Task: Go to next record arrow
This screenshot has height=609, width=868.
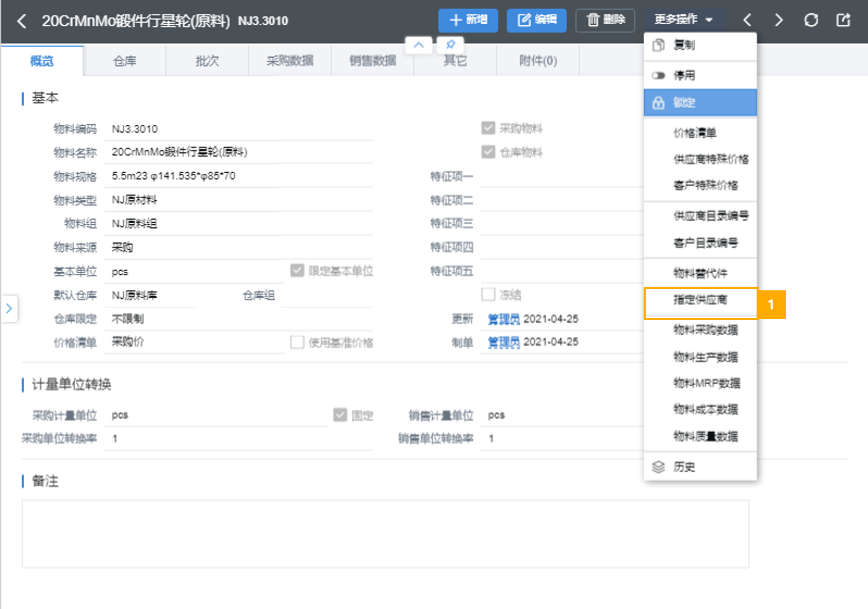Action: pyautogui.click(x=779, y=20)
